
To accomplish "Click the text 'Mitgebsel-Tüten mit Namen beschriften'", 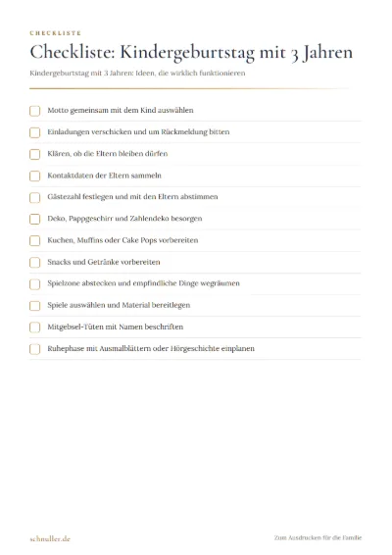I will tap(116, 327).
